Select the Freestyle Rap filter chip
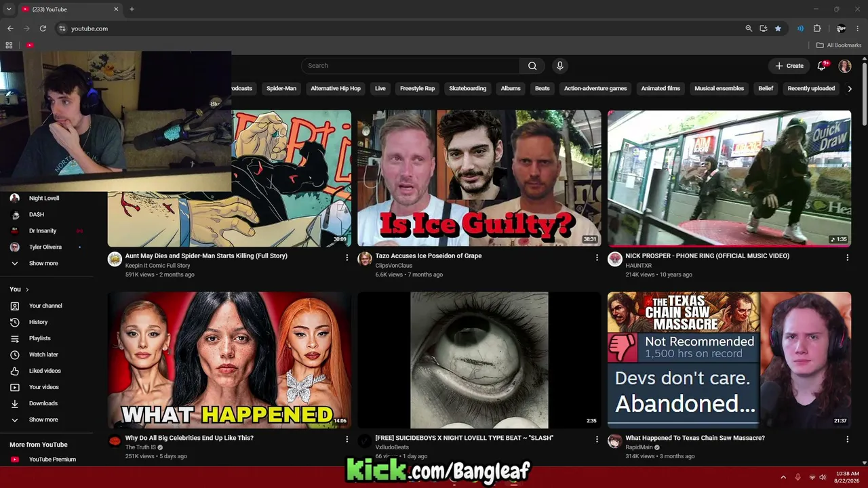The image size is (868, 488). pyautogui.click(x=417, y=89)
